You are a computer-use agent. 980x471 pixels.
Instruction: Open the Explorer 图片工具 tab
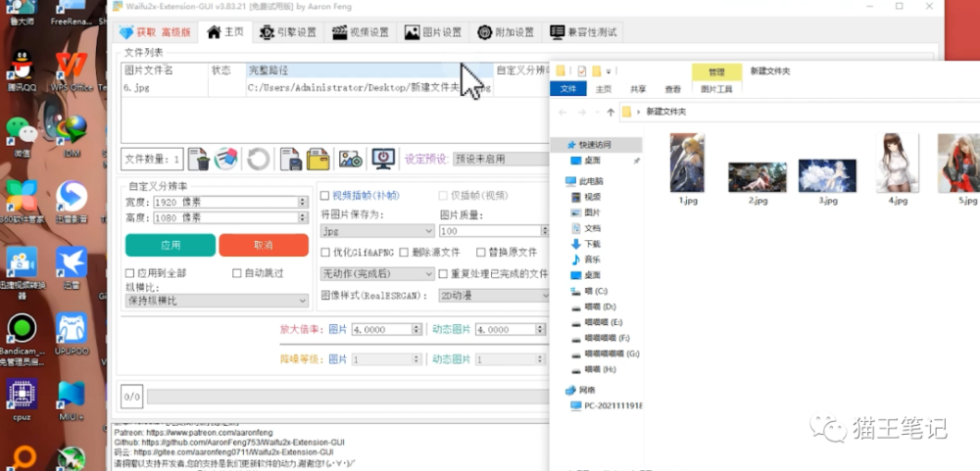tap(716, 89)
